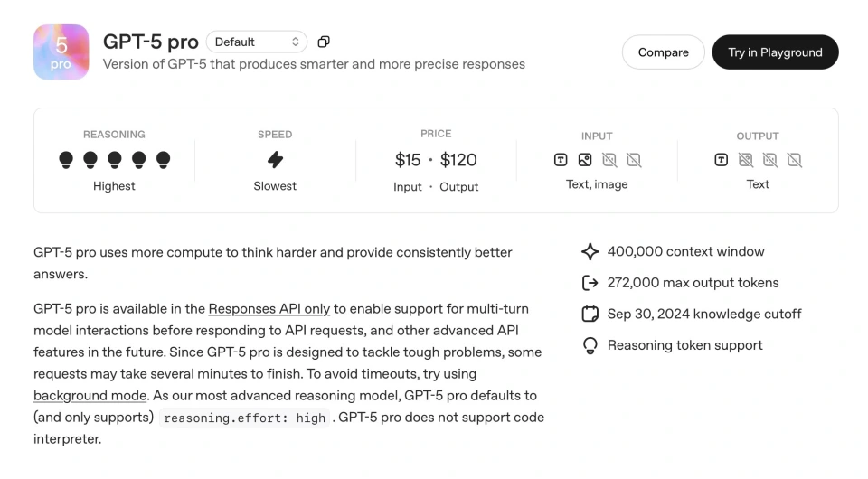
Task: Click the copy model name icon
Action: pyautogui.click(x=324, y=42)
